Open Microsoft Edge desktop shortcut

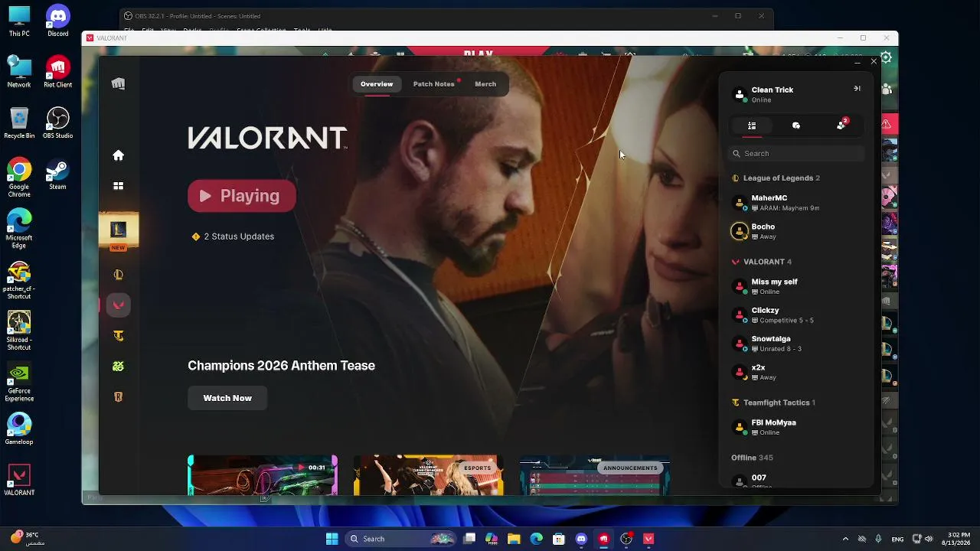click(19, 230)
